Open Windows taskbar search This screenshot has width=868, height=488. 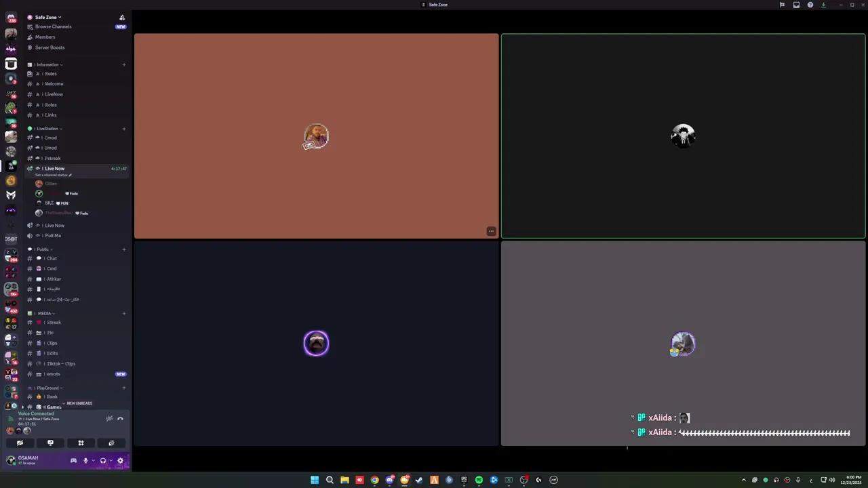coord(330,480)
